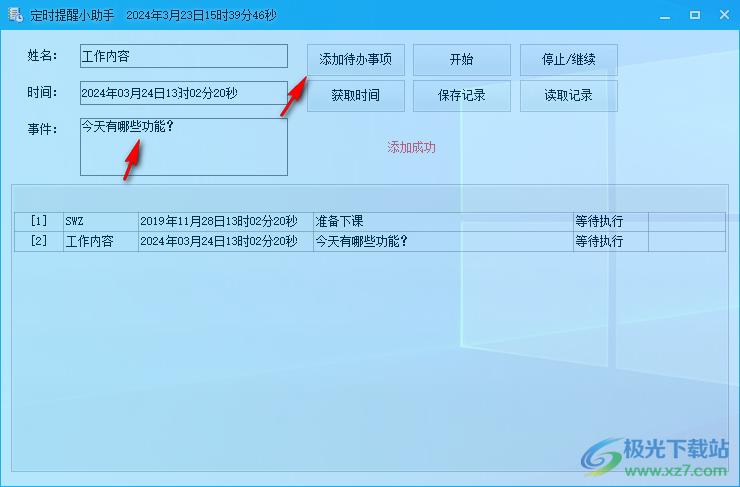The height and width of the screenshot is (487, 740).
Task: Load records with 读取记录 button
Action: 569,96
